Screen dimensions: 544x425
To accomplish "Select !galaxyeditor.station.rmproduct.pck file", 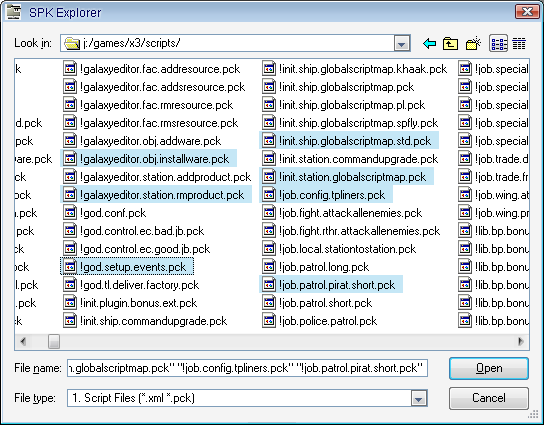I will pos(156,195).
